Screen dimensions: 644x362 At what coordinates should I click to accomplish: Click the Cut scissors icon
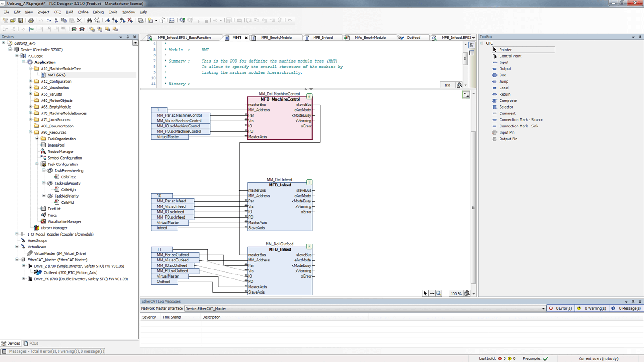pyautogui.click(x=56, y=21)
